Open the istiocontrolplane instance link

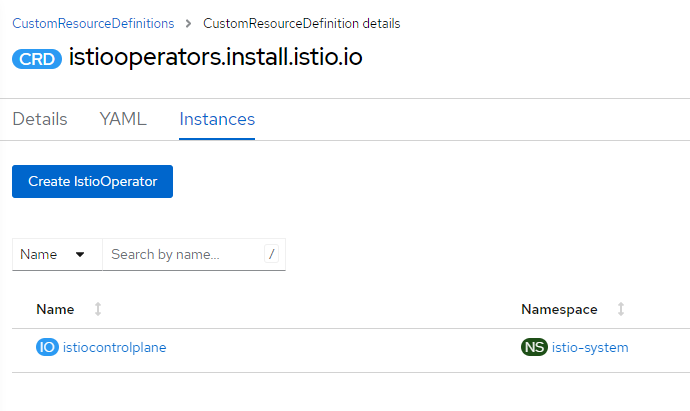click(x=114, y=348)
